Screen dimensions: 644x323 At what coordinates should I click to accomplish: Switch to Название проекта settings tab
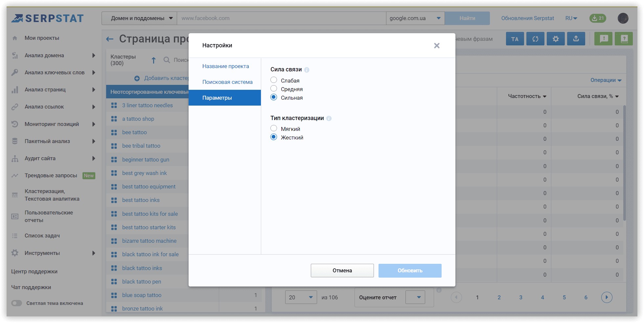(x=225, y=66)
